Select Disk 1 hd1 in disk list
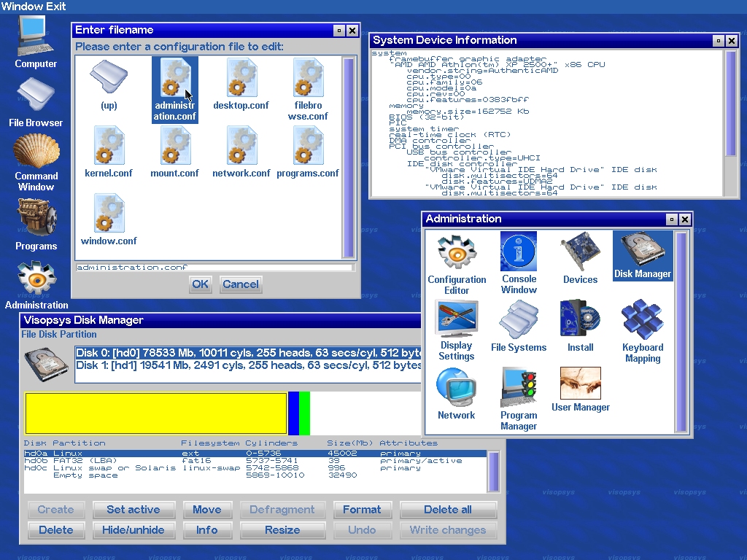 (x=248, y=365)
